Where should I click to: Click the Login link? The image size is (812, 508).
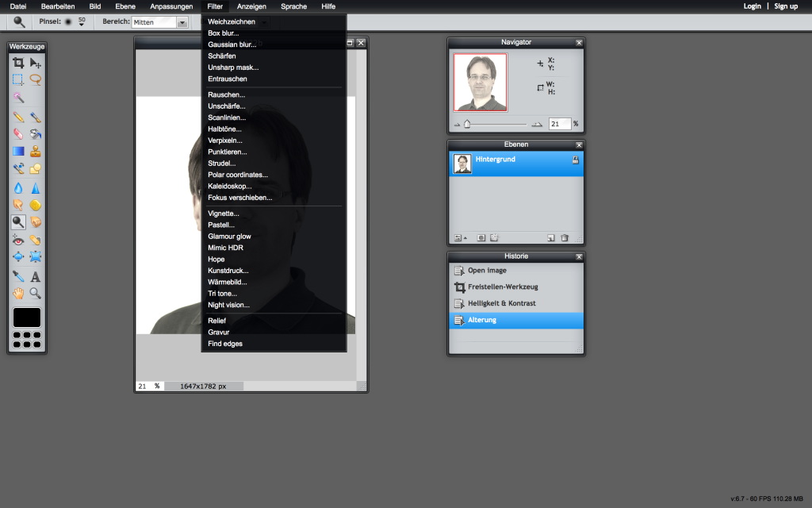point(752,6)
